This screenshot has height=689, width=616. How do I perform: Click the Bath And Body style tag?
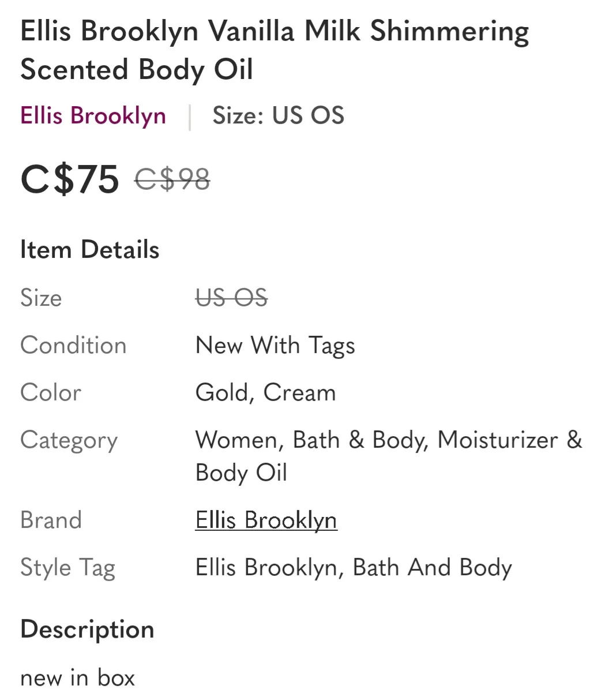[435, 567]
